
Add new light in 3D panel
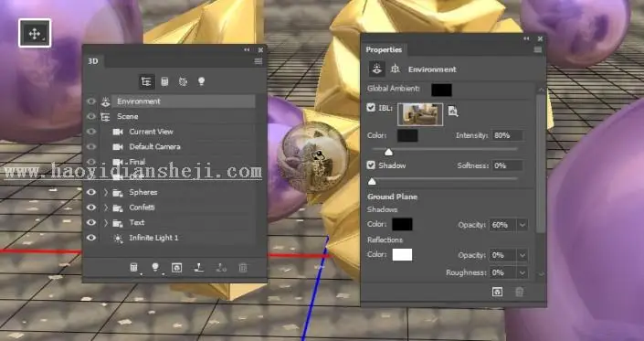155,268
